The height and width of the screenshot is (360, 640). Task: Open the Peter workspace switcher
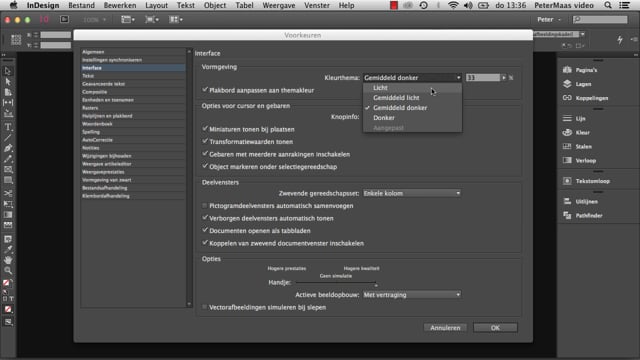click(549, 19)
